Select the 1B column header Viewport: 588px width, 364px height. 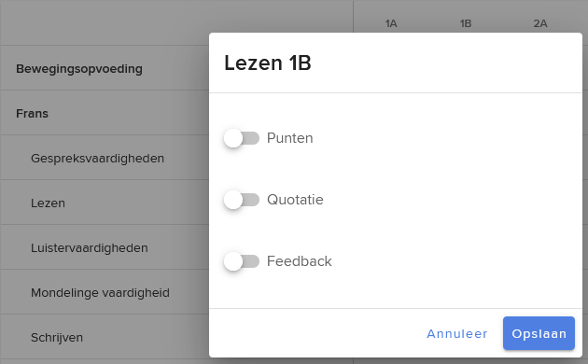click(466, 23)
